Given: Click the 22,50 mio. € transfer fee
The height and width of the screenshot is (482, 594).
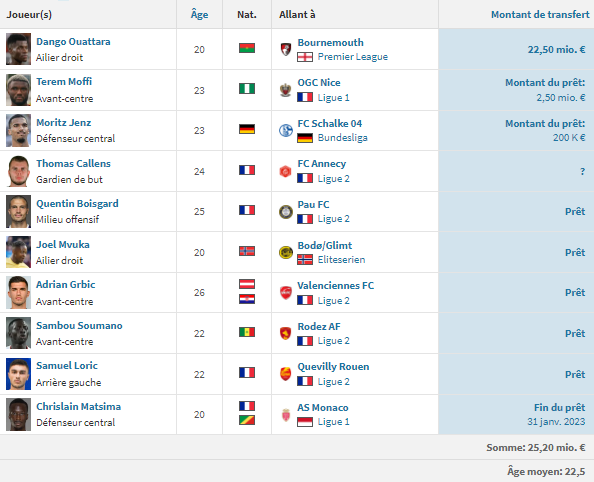Looking at the screenshot, I should pos(556,49).
